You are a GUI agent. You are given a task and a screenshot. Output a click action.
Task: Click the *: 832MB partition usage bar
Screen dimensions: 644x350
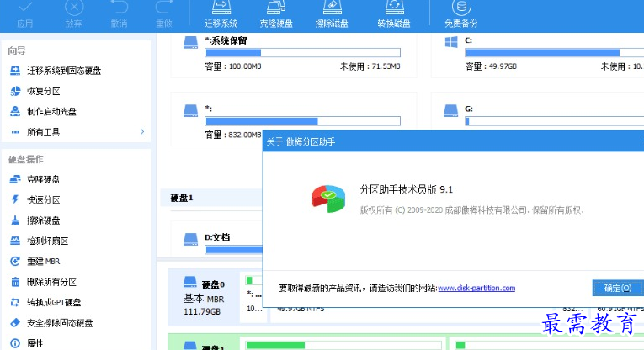[x=303, y=121]
